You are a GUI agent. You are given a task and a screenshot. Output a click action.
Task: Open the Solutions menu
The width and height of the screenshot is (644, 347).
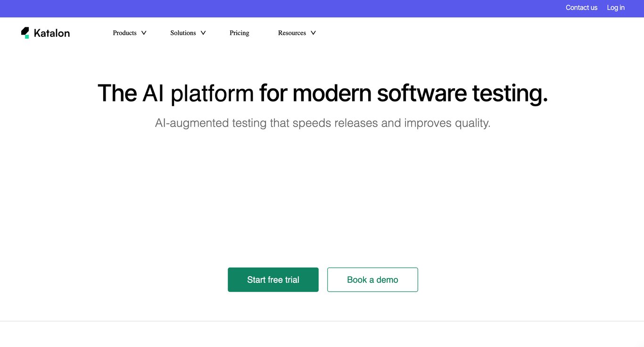coord(183,33)
